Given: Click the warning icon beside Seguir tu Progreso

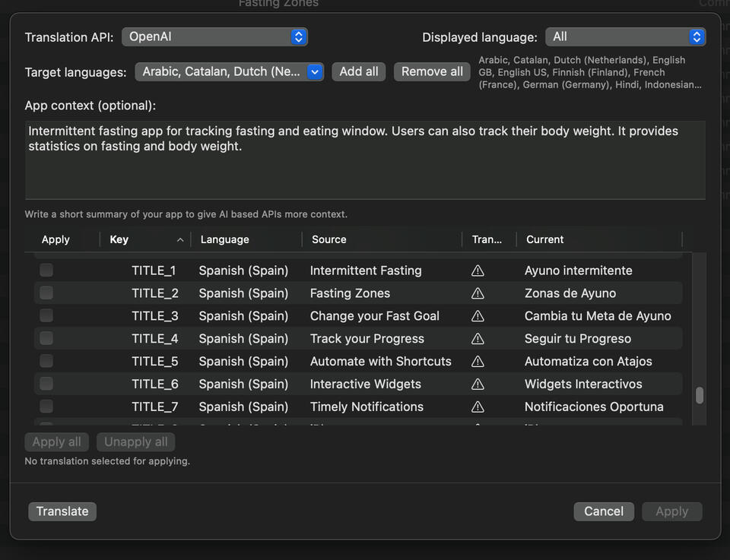Looking at the screenshot, I should pyautogui.click(x=478, y=339).
